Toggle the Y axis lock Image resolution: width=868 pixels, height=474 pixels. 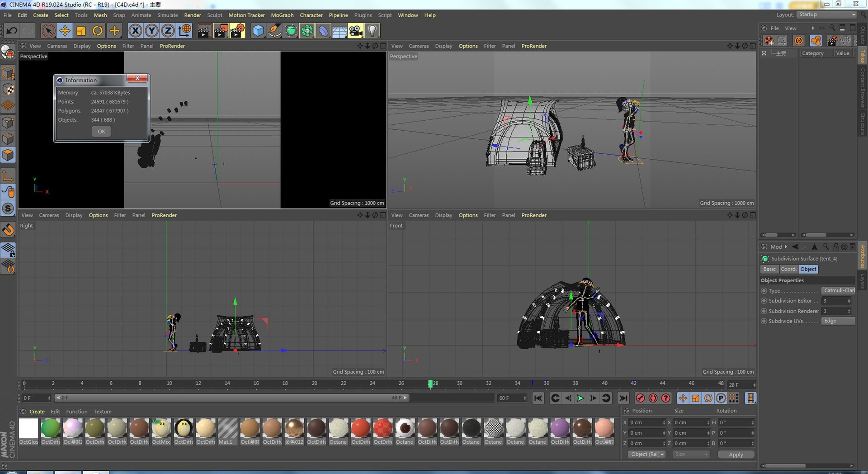click(151, 31)
